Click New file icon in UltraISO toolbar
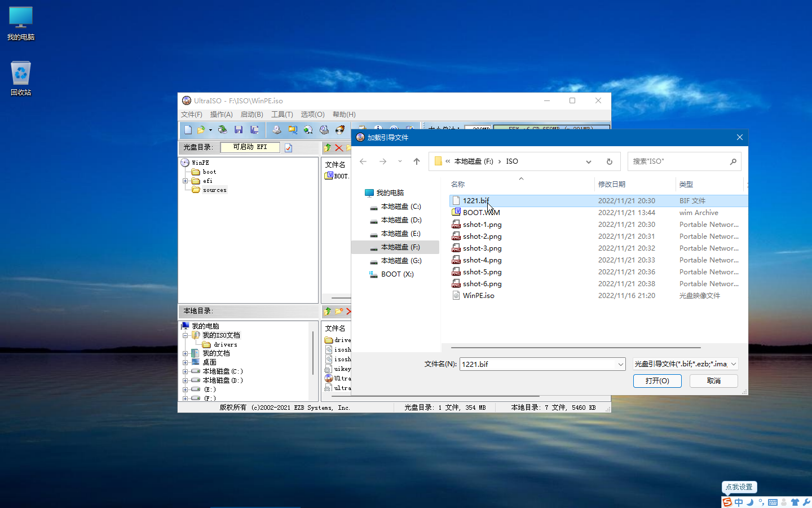 coord(188,130)
